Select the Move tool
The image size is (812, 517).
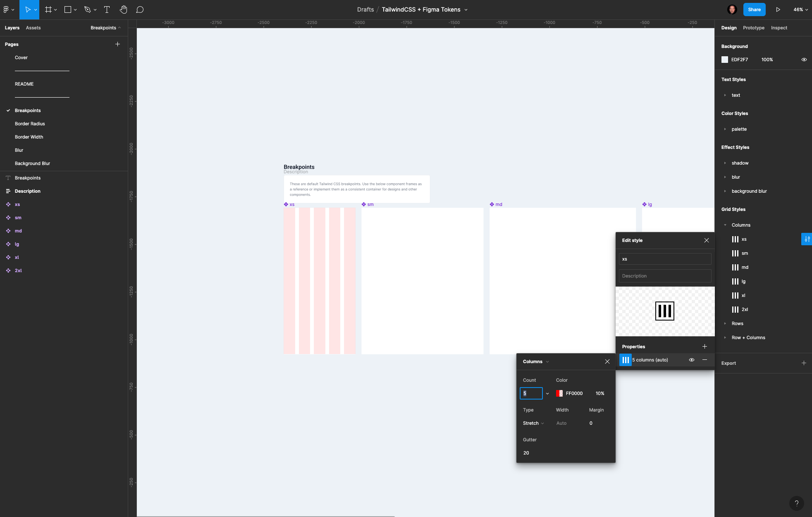click(x=27, y=9)
